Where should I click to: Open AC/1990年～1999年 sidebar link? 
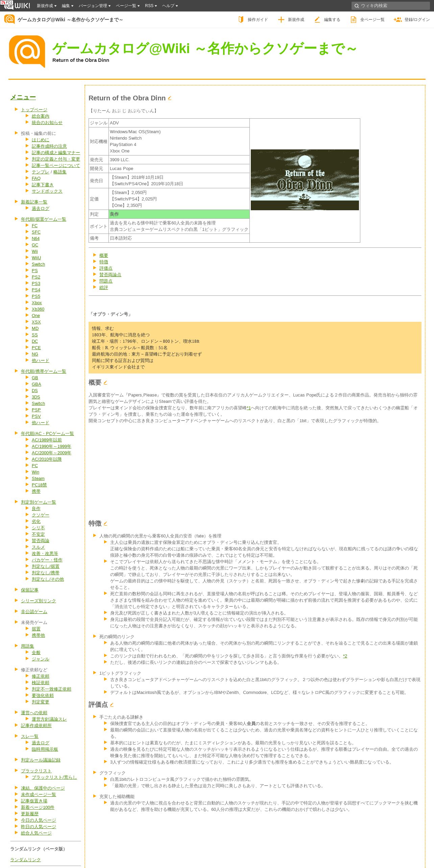click(51, 447)
